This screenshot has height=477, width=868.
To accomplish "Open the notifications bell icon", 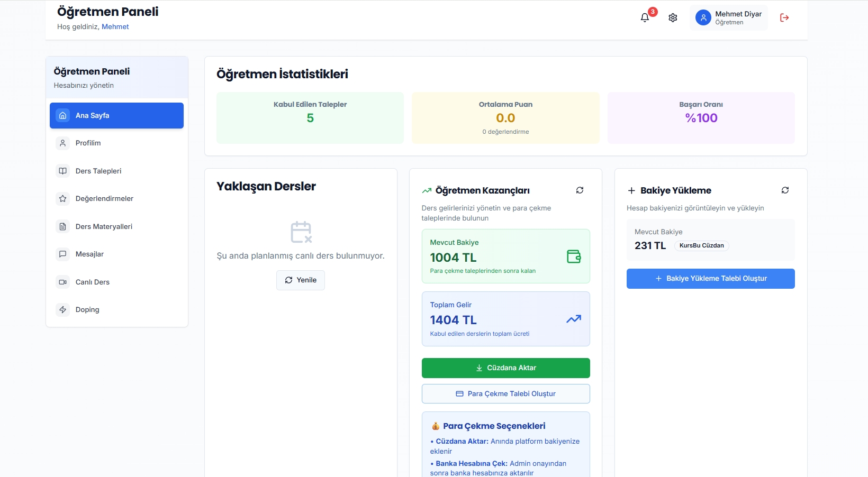I will (x=645, y=17).
